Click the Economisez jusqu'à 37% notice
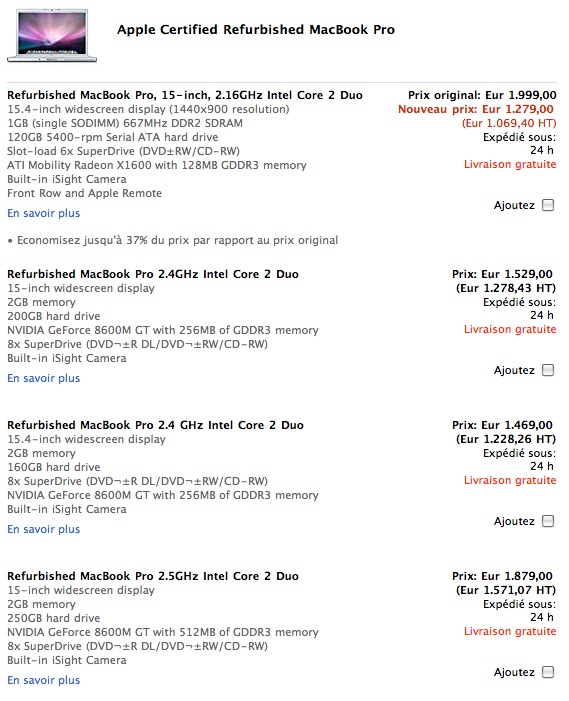 (173, 241)
